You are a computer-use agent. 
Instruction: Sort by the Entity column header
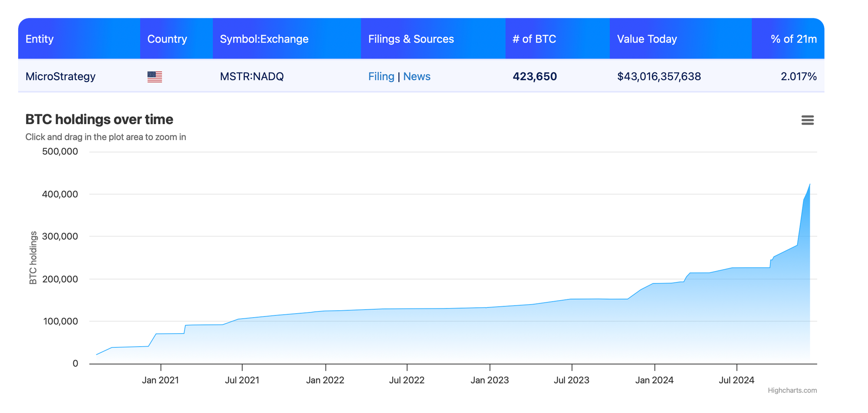tap(39, 39)
